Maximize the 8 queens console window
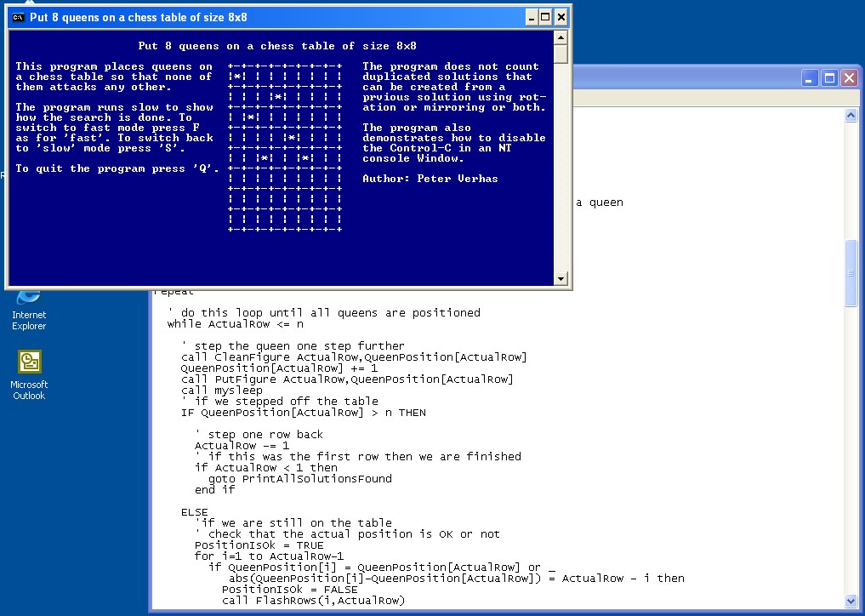The width and height of the screenshot is (865, 616). click(546, 17)
